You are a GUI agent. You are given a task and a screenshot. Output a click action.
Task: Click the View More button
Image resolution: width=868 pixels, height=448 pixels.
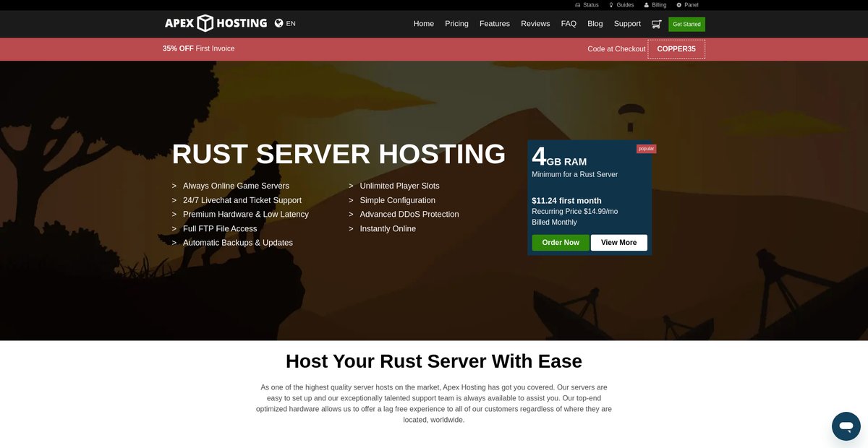[619, 243]
